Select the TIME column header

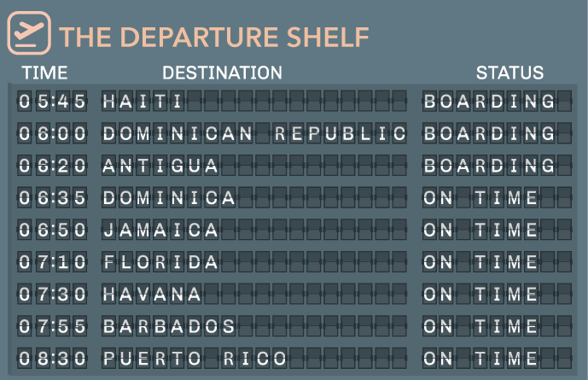[x=44, y=73]
